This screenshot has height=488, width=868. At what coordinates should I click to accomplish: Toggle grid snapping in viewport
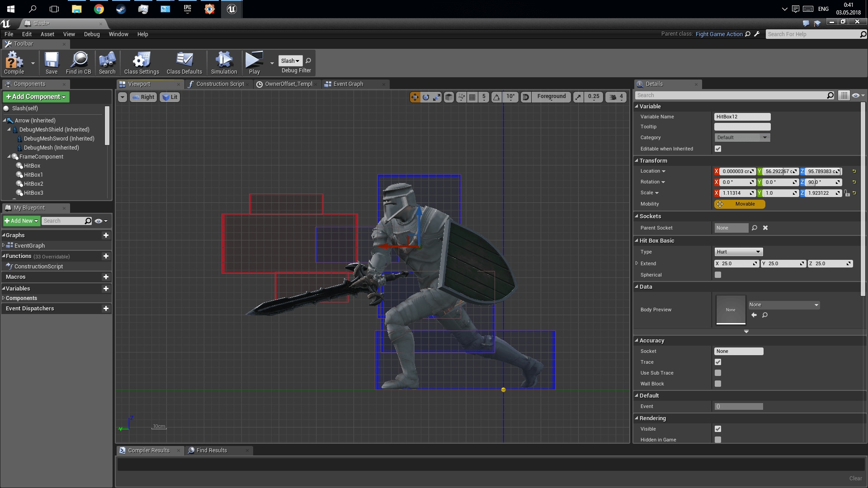(x=472, y=97)
